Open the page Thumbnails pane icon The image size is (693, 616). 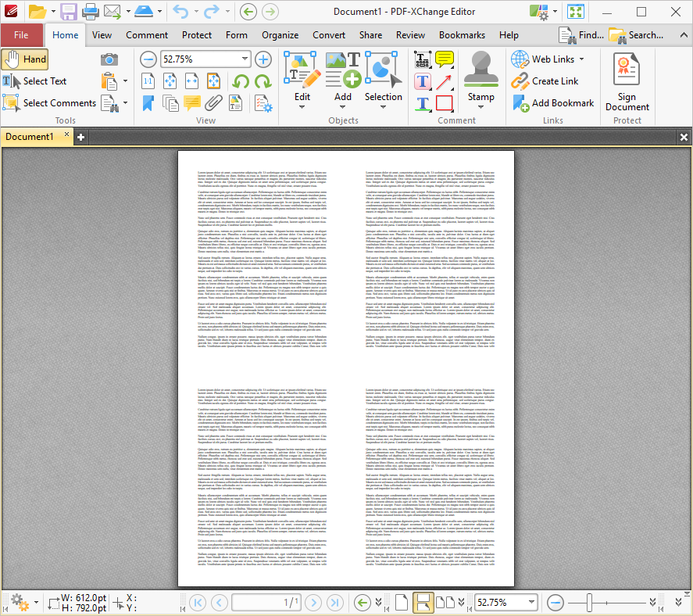click(170, 103)
